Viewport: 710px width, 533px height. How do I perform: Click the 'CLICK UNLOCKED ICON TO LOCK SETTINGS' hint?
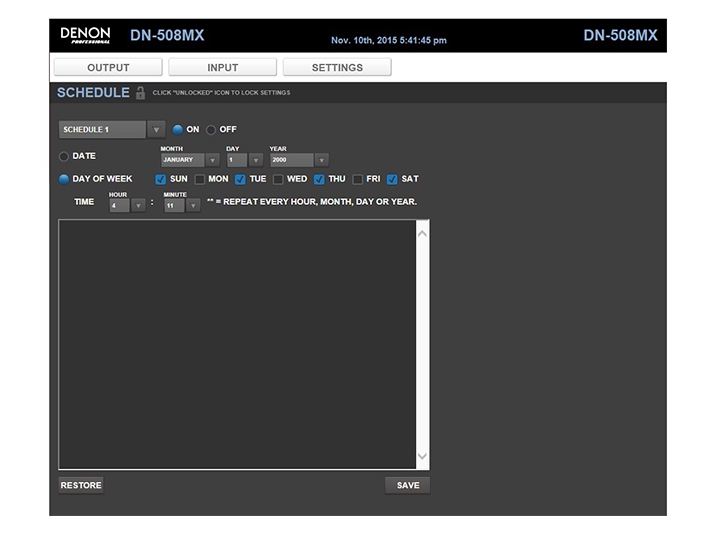click(x=221, y=92)
